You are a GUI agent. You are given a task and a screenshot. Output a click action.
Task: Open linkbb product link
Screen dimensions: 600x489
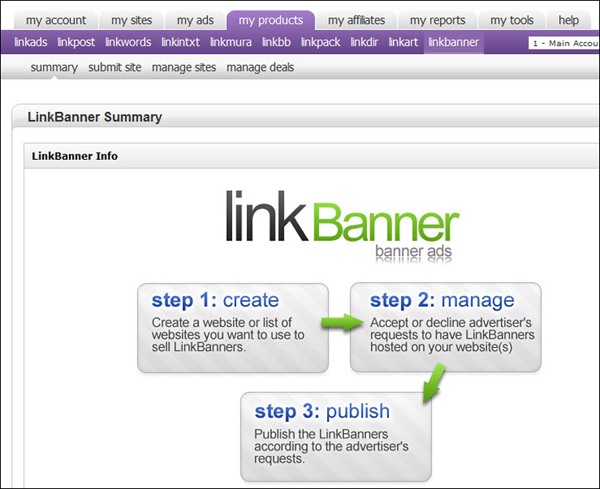click(276, 42)
